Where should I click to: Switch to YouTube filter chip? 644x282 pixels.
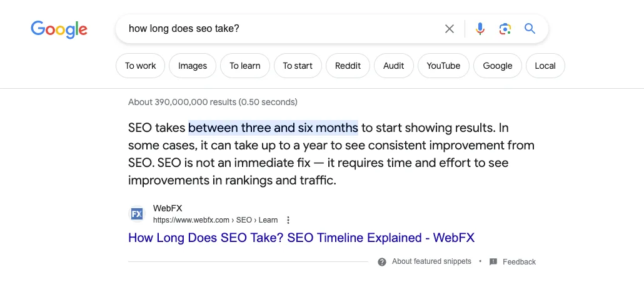coord(443,66)
